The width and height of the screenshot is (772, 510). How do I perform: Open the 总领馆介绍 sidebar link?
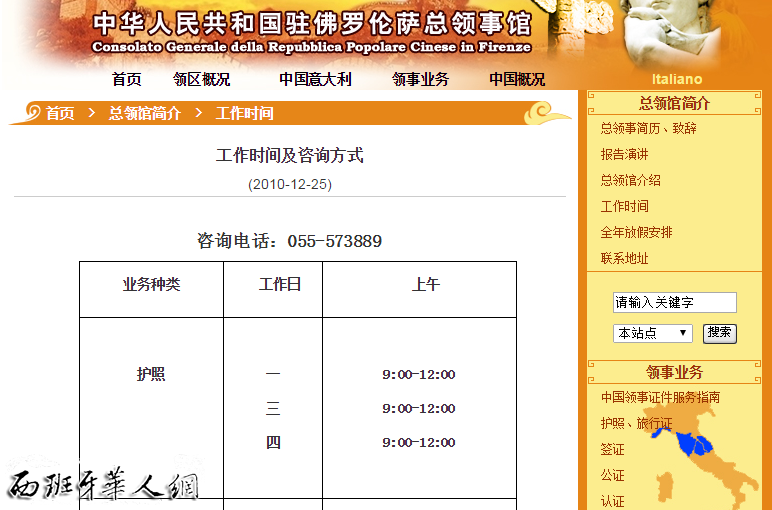630,180
